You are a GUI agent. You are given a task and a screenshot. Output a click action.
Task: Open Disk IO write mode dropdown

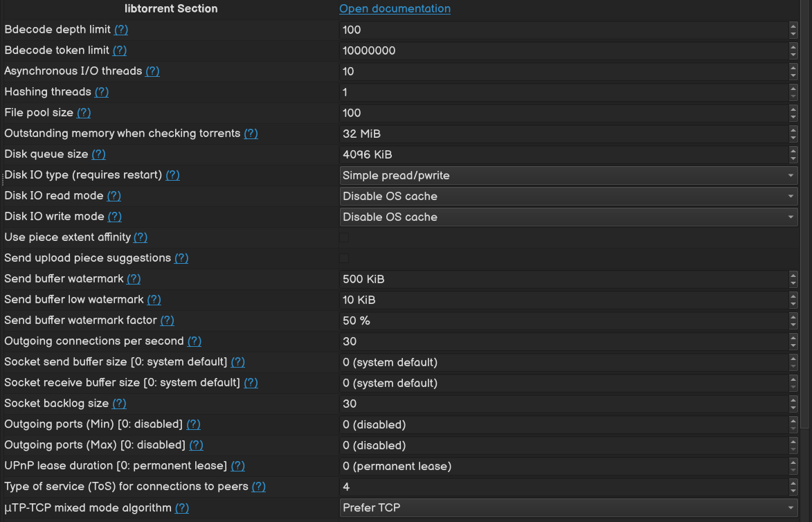[568, 217]
